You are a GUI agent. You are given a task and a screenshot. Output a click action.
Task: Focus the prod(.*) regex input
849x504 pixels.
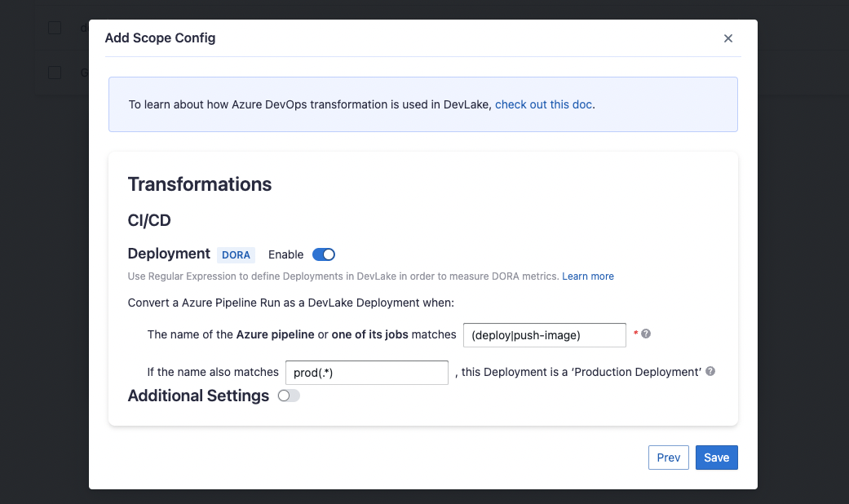point(366,372)
